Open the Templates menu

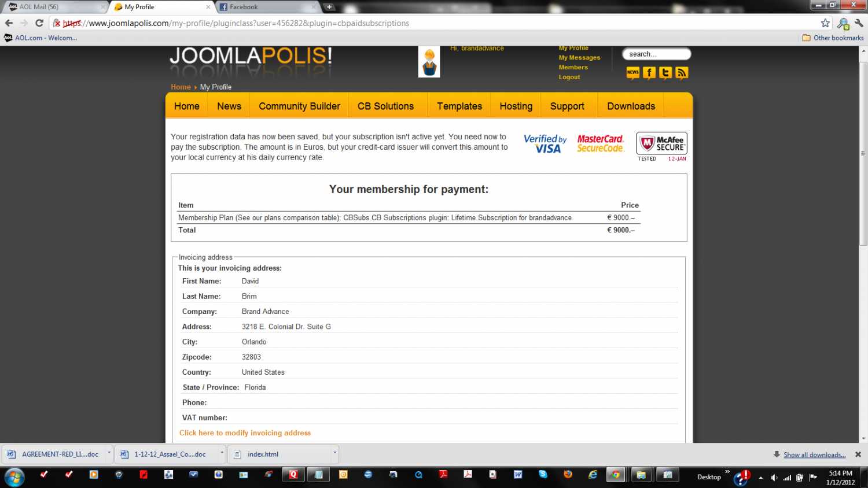point(459,106)
